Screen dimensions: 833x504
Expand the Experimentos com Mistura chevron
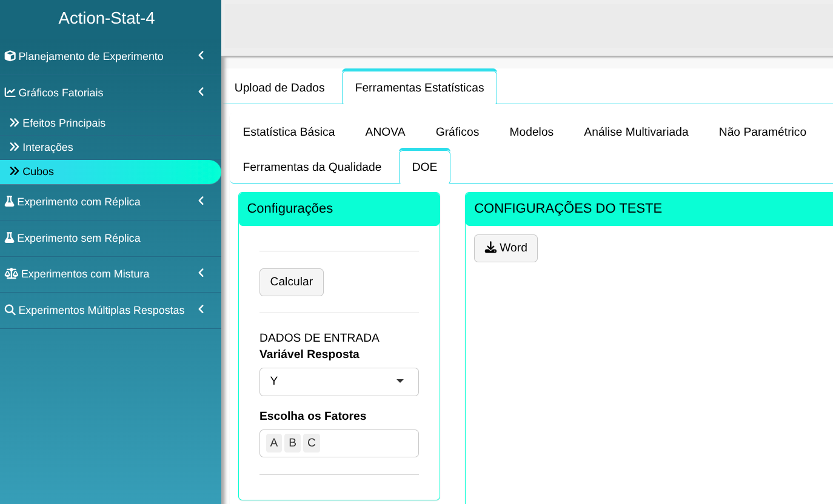click(201, 273)
